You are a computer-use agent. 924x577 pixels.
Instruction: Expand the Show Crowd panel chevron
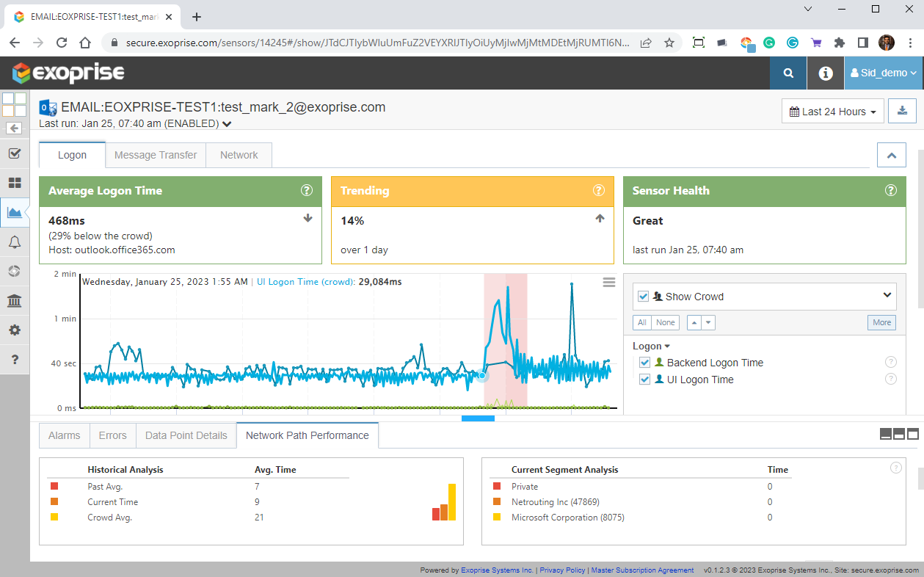887,295
